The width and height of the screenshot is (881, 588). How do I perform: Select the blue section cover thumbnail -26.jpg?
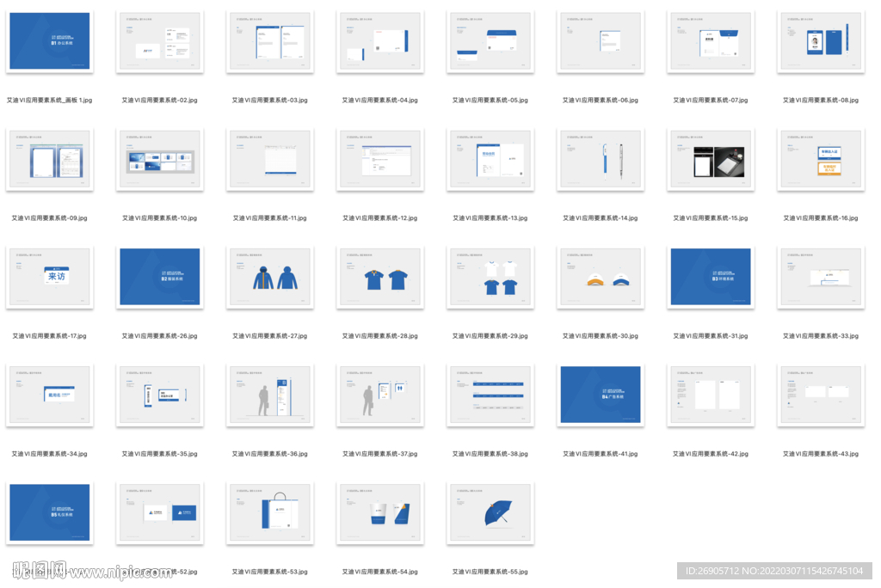[159, 277]
